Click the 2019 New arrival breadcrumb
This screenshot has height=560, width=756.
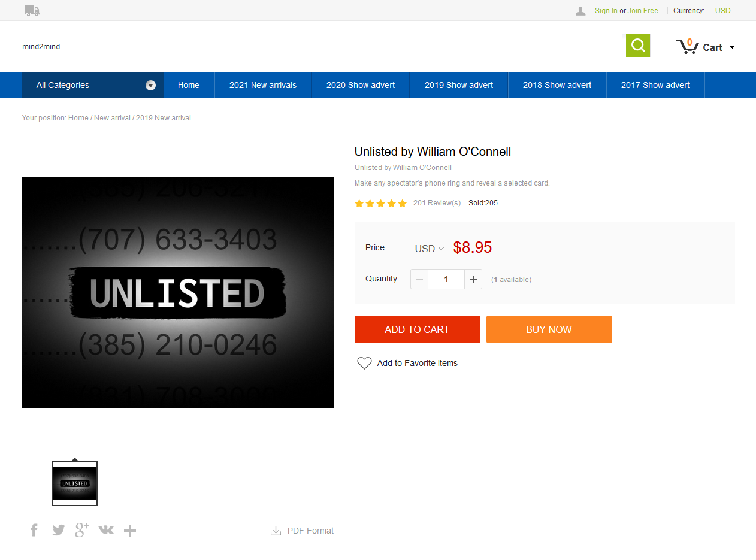pos(164,118)
